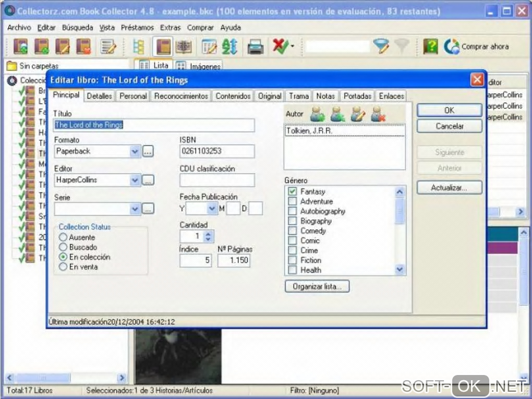Select the En venta radio button
Viewport: 532px width, 399px height.
pos(63,267)
